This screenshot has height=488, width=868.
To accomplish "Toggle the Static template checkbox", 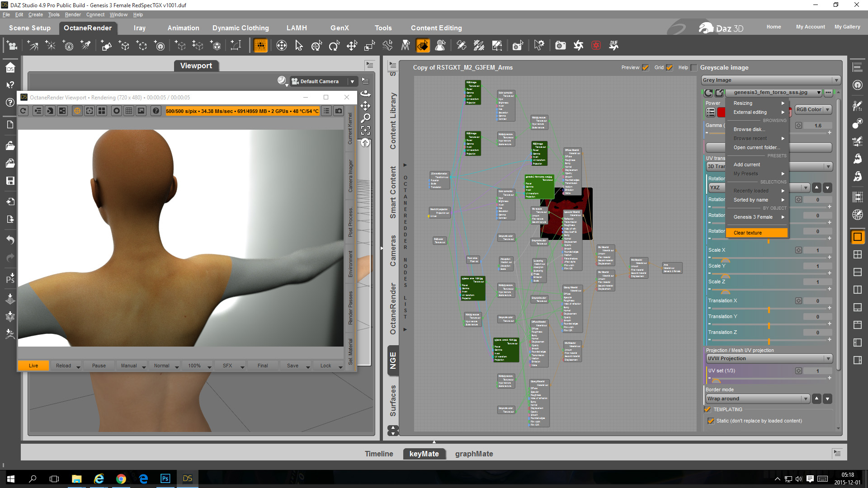I will (x=711, y=421).
